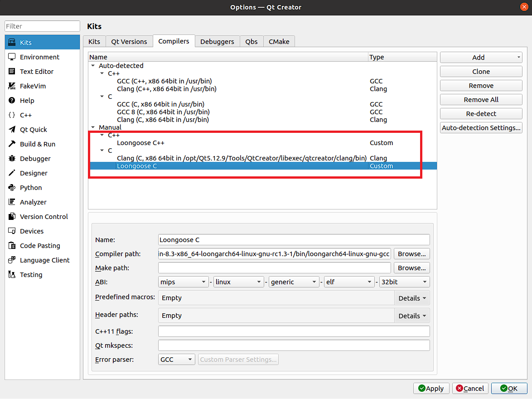This screenshot has height=399, width=532.
Task: Open the CMake tab
Action: tap(279, 41)
